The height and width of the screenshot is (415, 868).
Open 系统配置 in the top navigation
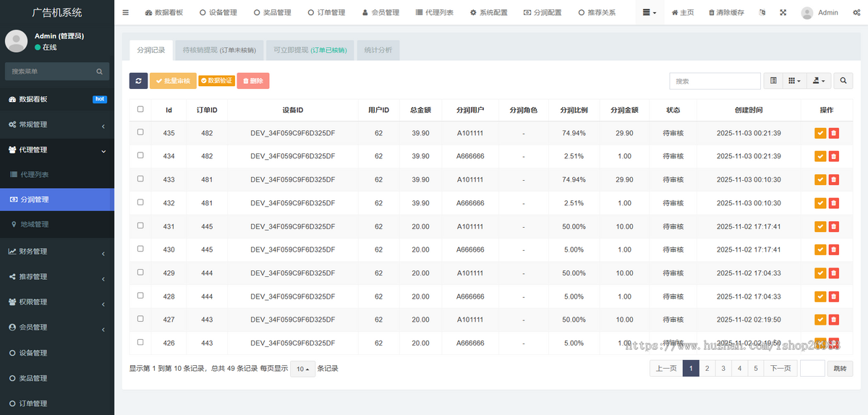click(489, 12)
